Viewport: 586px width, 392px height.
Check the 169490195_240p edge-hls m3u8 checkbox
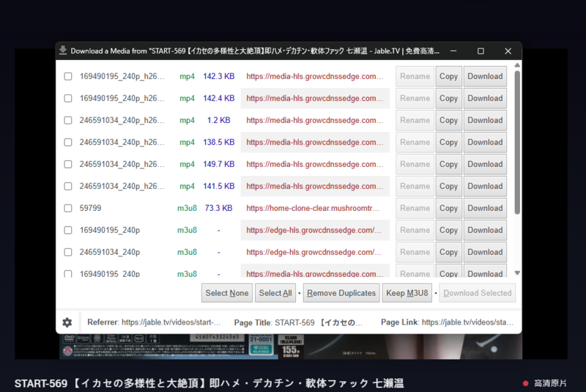[68, 230]
